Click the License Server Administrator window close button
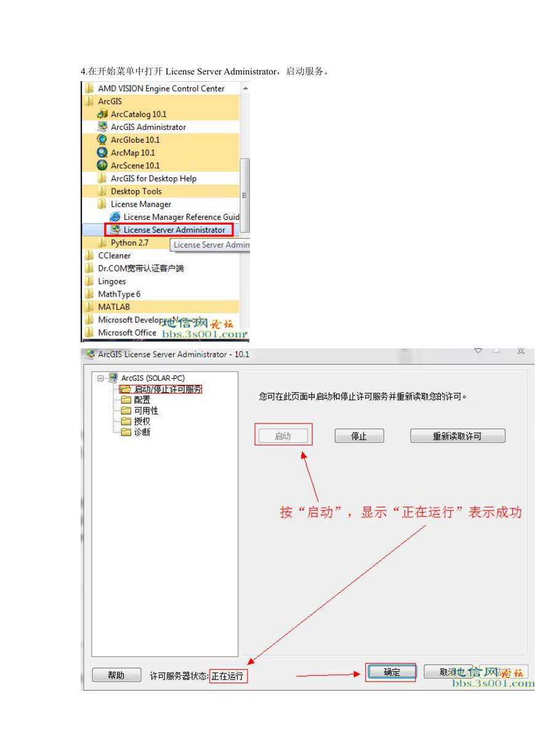The height and width of the screenshot is (756, 535). click(x=521, y=351)
